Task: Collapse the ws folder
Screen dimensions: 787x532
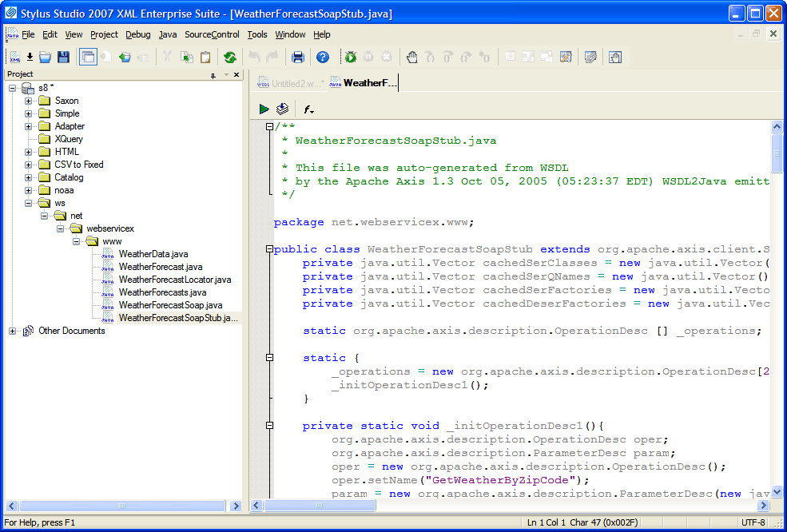Action: click(29, 203)
